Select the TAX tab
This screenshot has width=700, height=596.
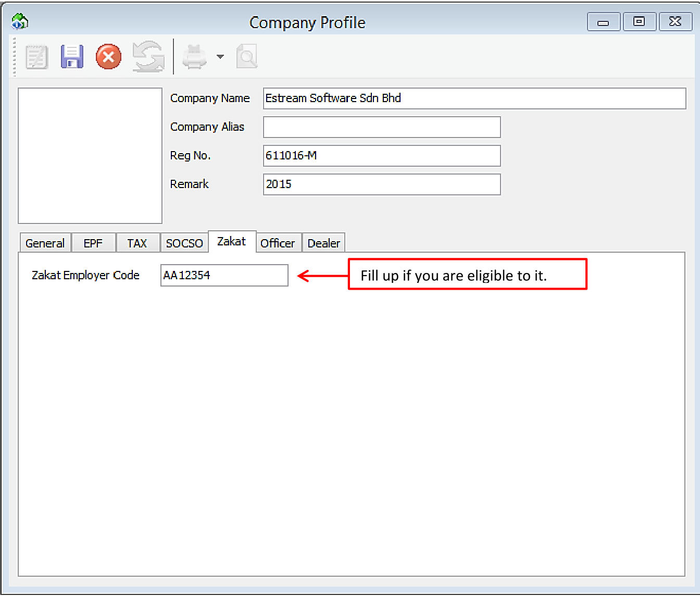pos(137,243)
